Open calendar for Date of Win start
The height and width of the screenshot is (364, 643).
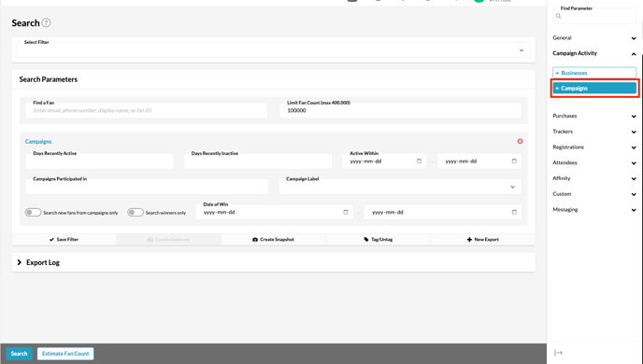click(x=346, y=212)
